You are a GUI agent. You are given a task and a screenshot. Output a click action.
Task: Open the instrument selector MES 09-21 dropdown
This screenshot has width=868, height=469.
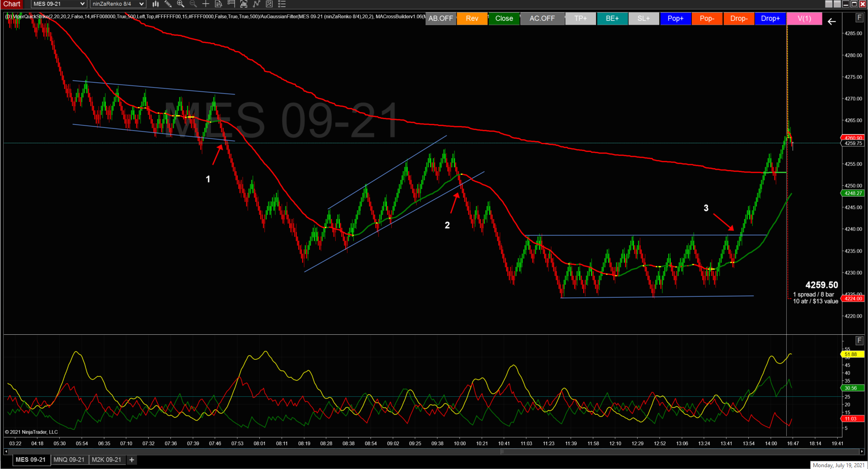pos(59,4)
